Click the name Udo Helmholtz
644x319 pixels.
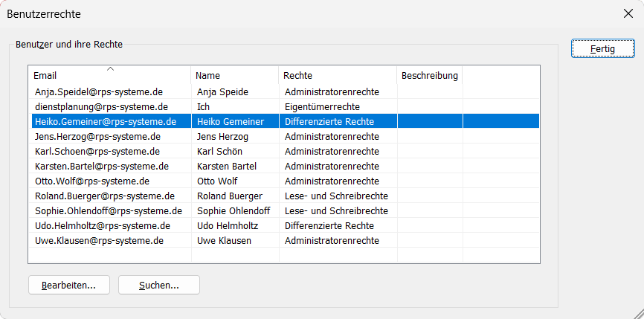(x=228, y=226)
